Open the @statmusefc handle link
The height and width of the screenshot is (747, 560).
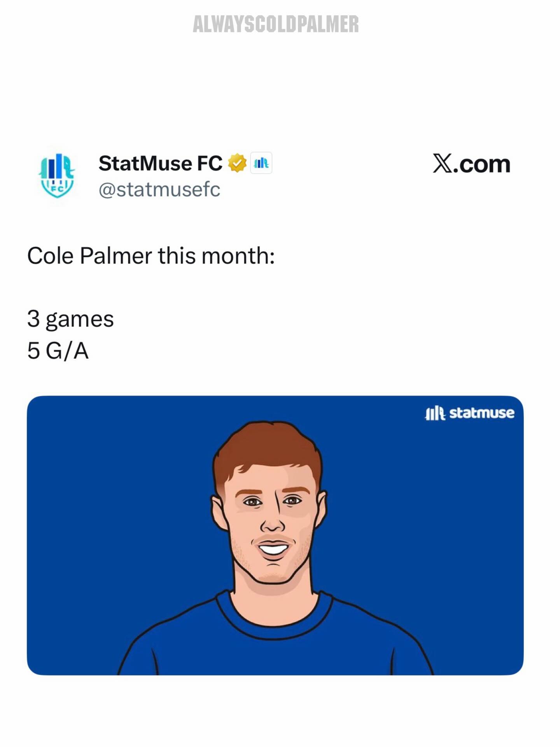pyautogui.click(x=159, y=189)
